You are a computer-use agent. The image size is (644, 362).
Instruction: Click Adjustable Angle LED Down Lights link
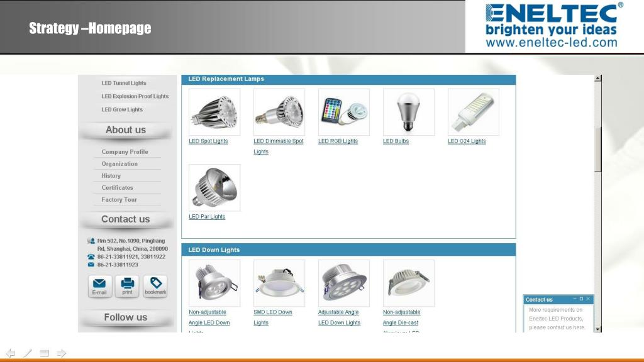[339, 317]
